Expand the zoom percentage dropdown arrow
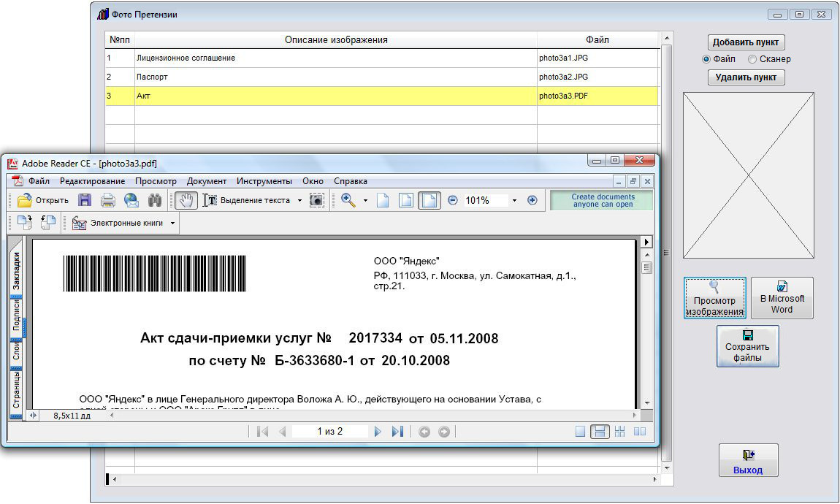This screenshot has height=504, width=840. (x=514, y=200)
